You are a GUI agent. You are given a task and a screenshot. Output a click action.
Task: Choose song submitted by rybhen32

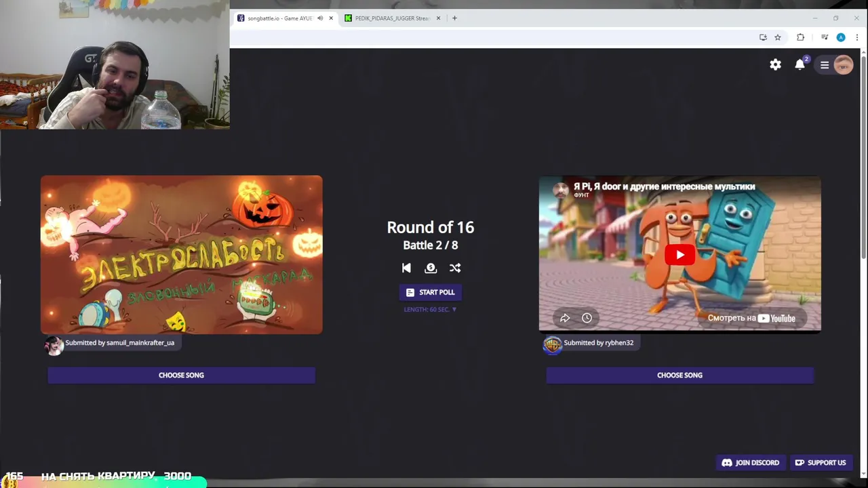coord(679,375)
